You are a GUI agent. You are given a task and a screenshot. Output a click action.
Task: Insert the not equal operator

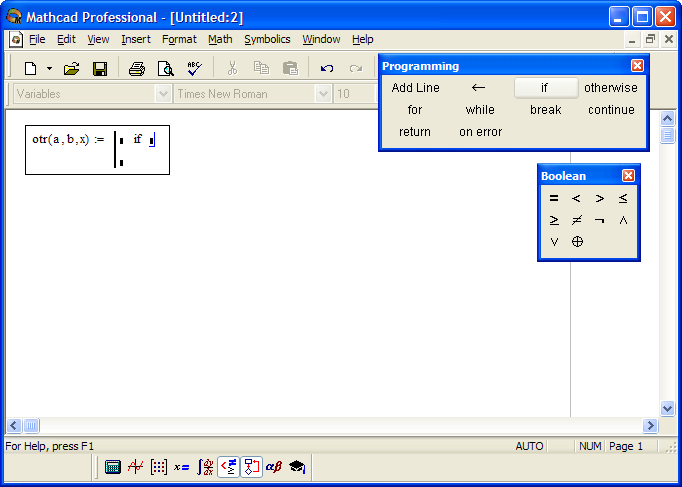[577, 220]
